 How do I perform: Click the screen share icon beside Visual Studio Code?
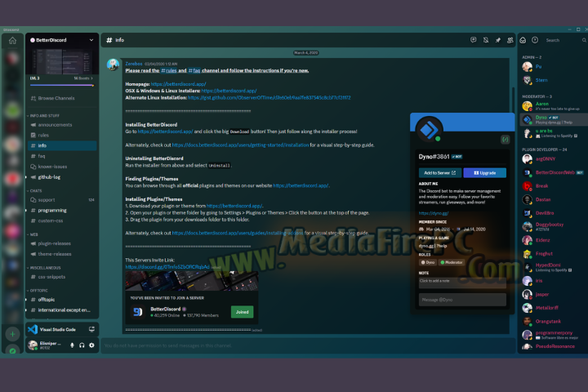click(x=91, y=329)
